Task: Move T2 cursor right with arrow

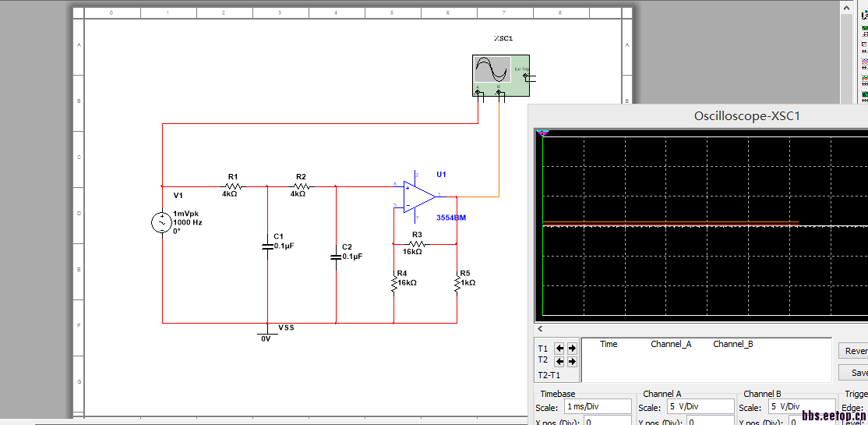Action: point(572,361)
